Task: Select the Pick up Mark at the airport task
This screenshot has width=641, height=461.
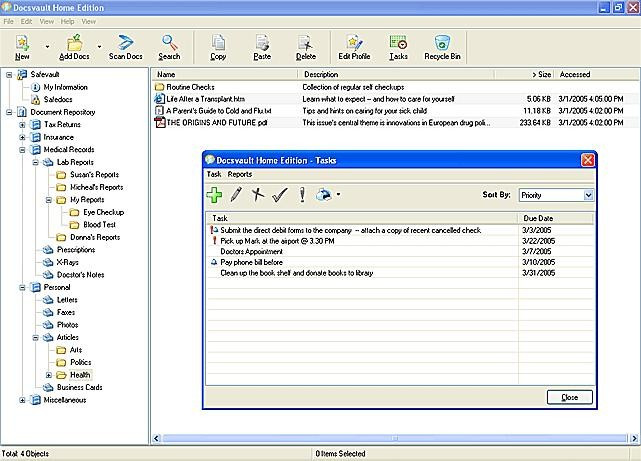Action: [277, 241]
